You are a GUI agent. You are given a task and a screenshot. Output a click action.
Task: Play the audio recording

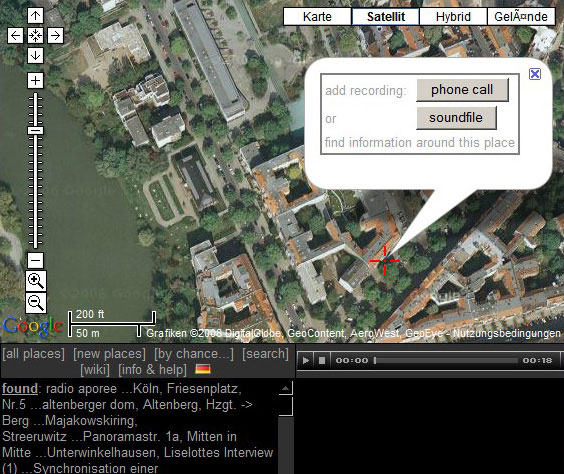[x=306, y=360]
